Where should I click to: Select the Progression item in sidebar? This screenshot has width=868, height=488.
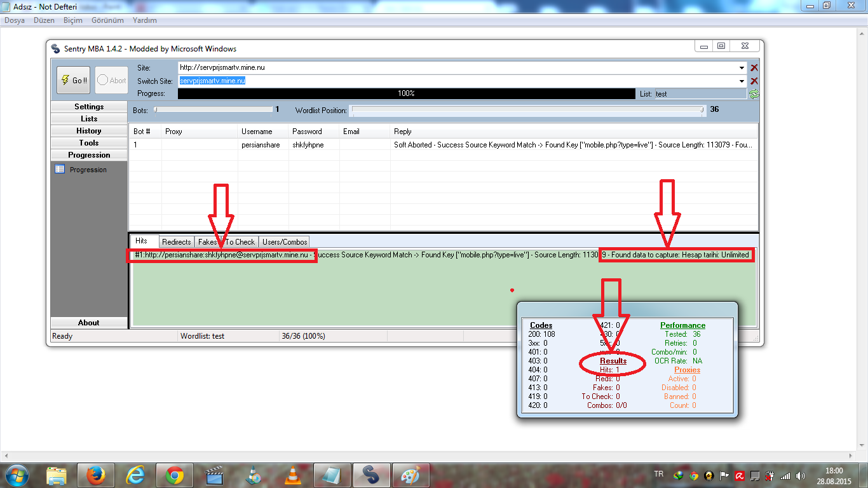88,170
